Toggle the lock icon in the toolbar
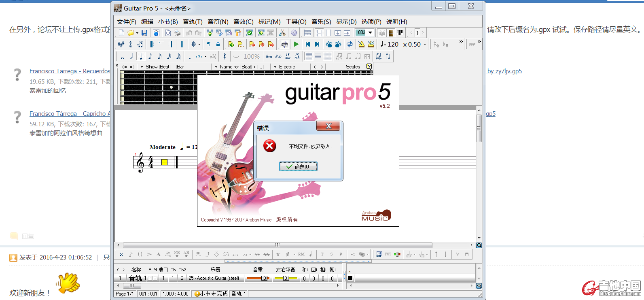Screen dimensions: 644x300 pos(218,44)
